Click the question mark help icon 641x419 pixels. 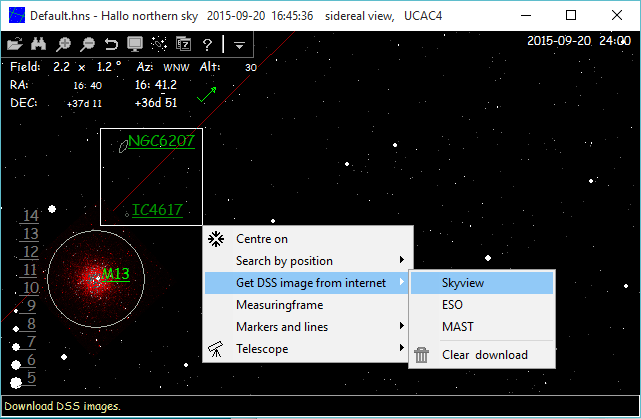pyautogui.click(x=207, y=44)
